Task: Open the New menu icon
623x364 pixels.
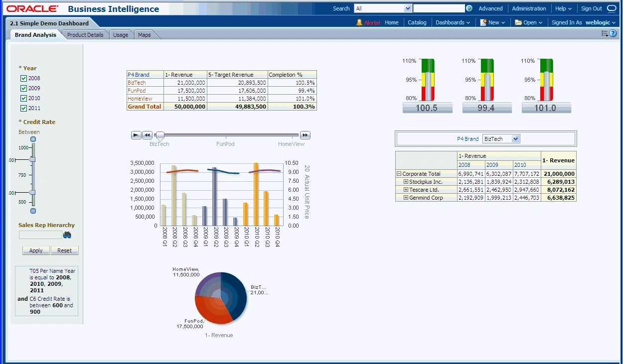Action: (482, 22)
